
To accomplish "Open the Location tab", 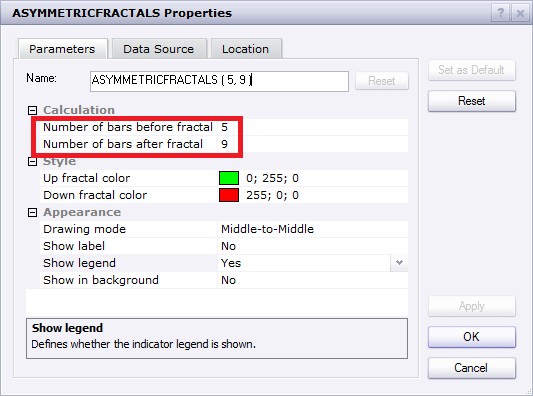I will [x=246, y=49].
